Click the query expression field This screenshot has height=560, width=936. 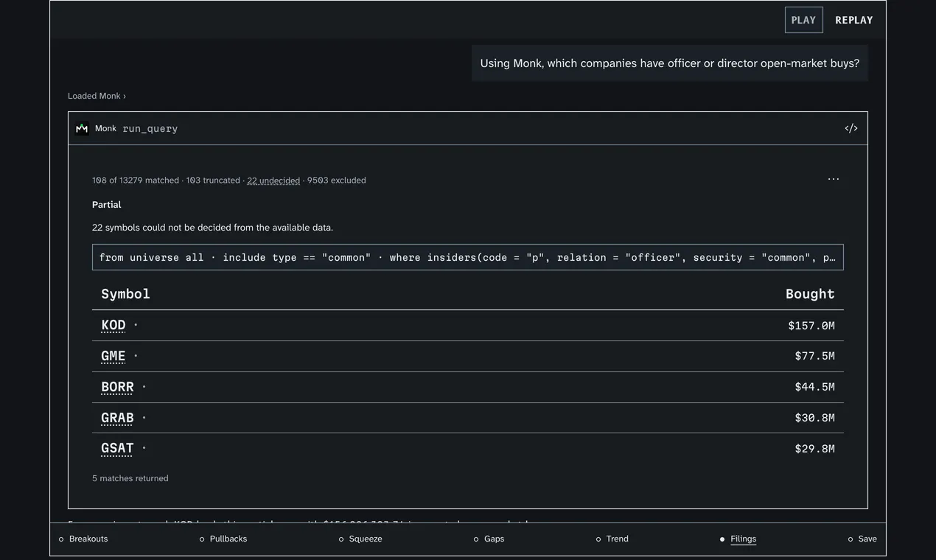point(468,257)
